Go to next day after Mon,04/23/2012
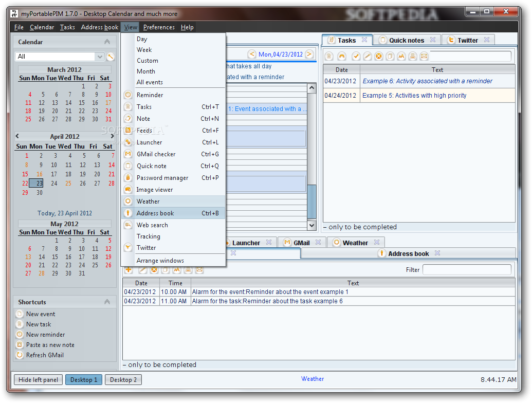This screenshot has width=532, height=403. click(x=309, y=54)
